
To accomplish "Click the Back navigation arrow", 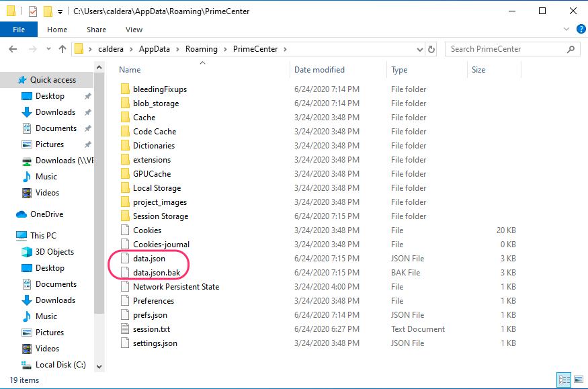I will [13, 49].
